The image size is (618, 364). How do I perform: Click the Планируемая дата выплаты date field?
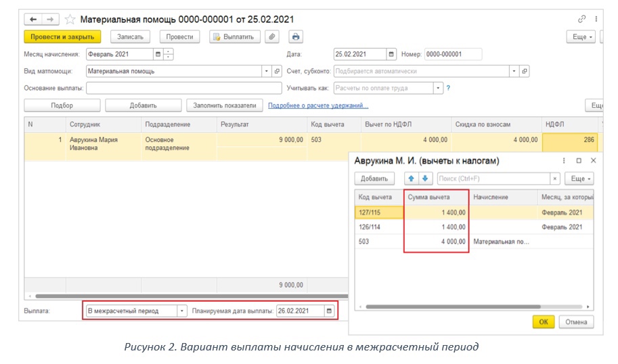pos(300,311)
